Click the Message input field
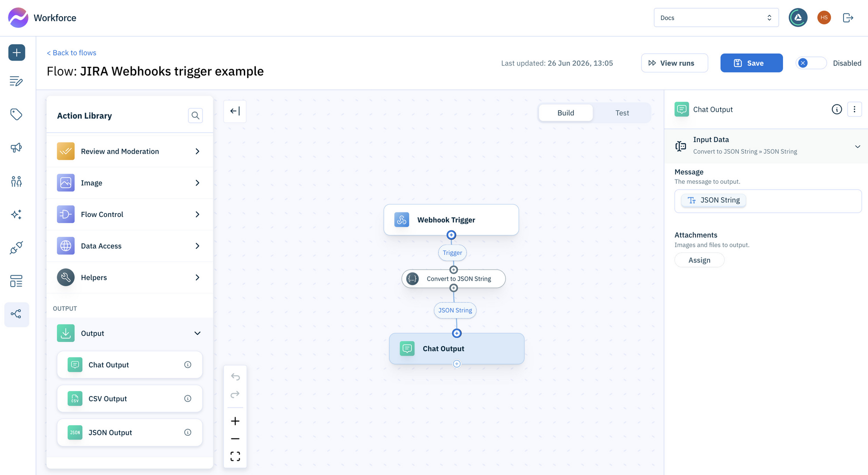Viewport: 868px width, 475px height. point(768,201)
